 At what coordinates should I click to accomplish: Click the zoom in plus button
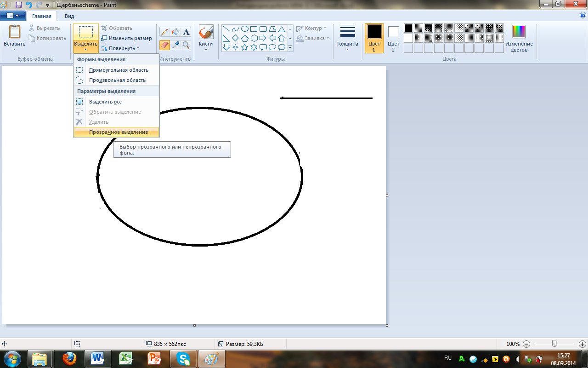[x=582, y=344]
